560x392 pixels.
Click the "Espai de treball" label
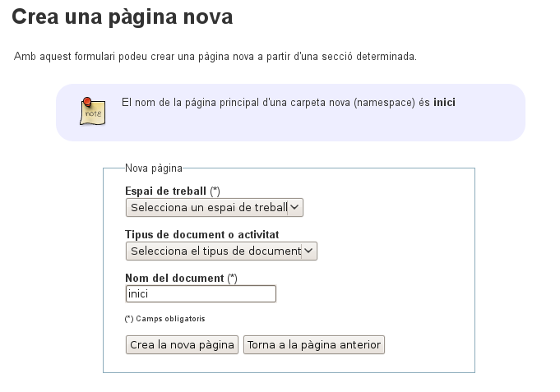coord(165,191)
